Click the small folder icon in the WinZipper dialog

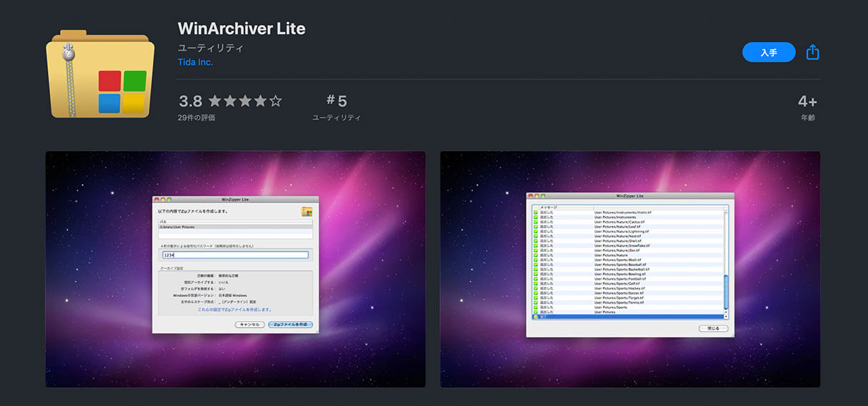click(x=307, y=211)
